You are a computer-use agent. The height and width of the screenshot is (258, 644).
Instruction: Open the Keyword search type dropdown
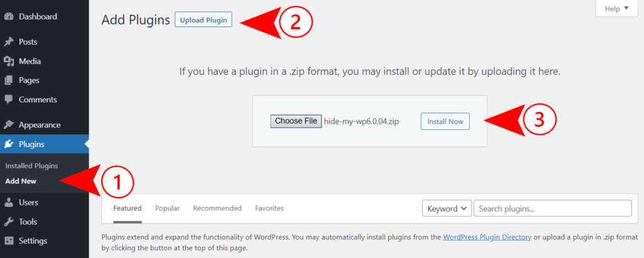tap(447, 208)
